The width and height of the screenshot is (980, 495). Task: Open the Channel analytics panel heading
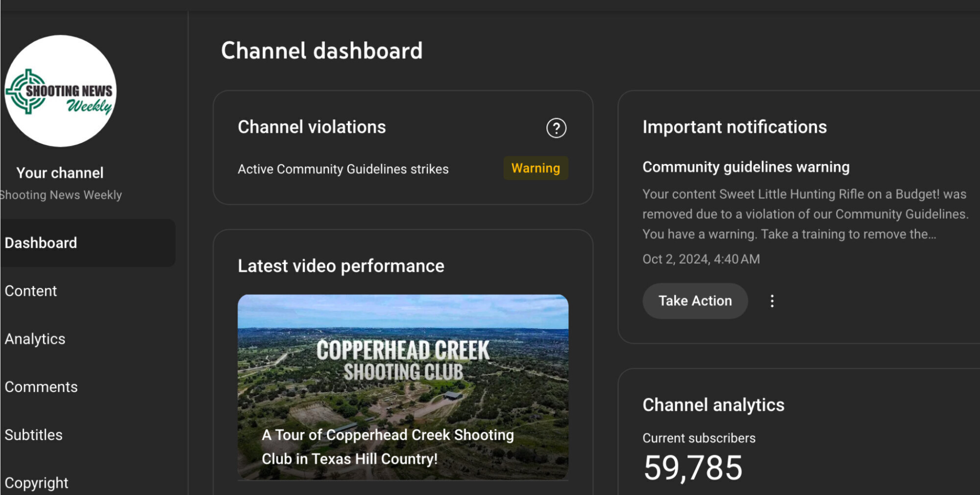click(713, 405)
